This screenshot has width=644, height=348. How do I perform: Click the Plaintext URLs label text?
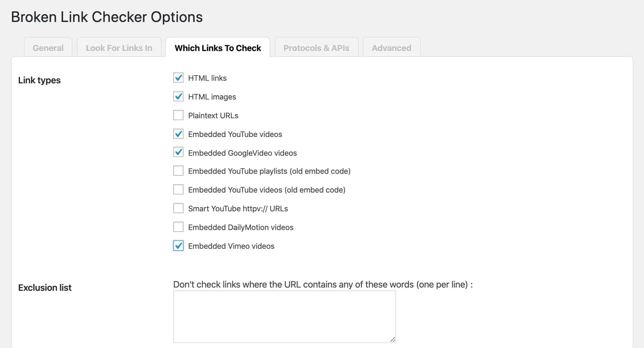pyautogui.click(x=213, y=116)
